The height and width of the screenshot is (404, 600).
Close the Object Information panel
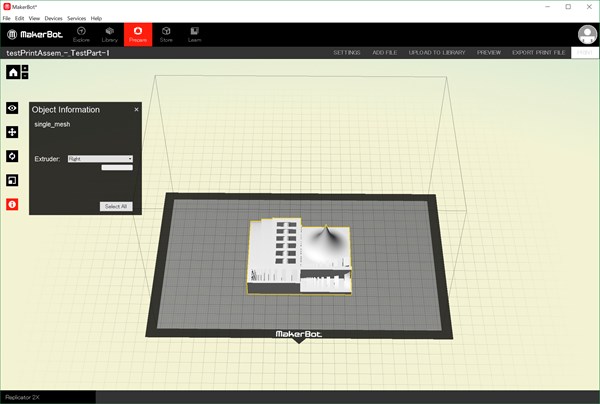[x=136, y=109]
